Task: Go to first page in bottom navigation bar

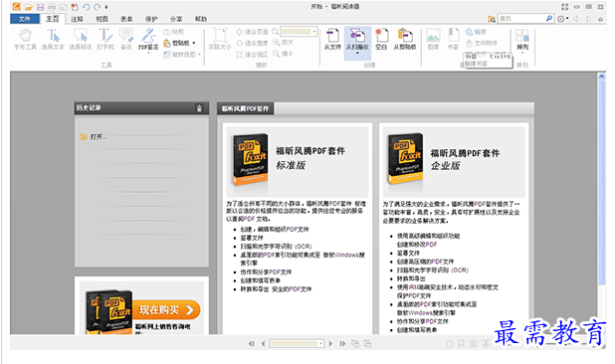Action: pyautogui.click(x=252, y=344)
